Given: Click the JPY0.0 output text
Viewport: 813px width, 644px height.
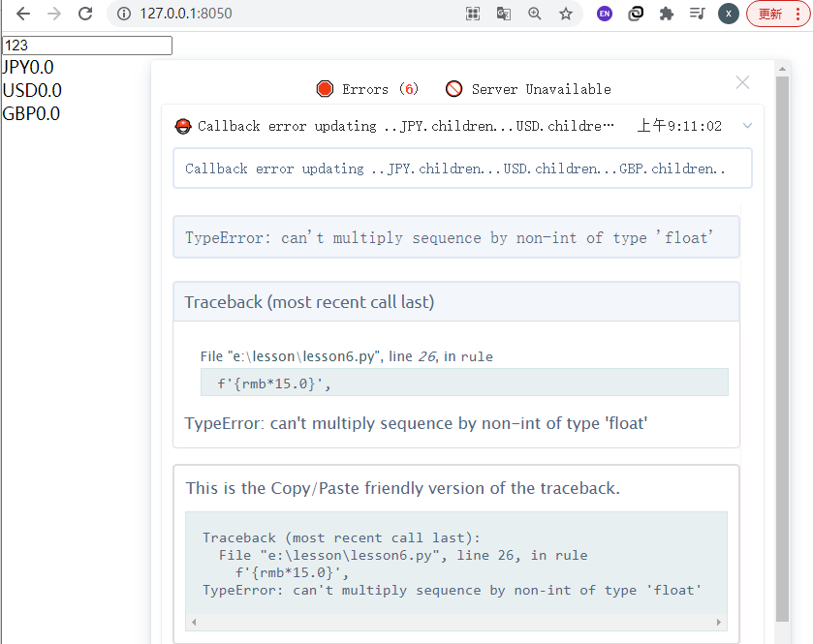Looking at the screenshot, I should [28, 68].
